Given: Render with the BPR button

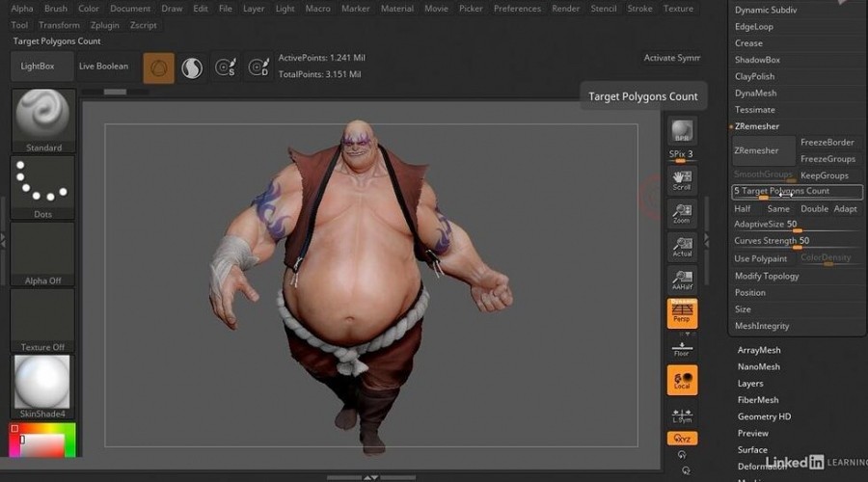Looking at the screenshot, I should 682,131.
